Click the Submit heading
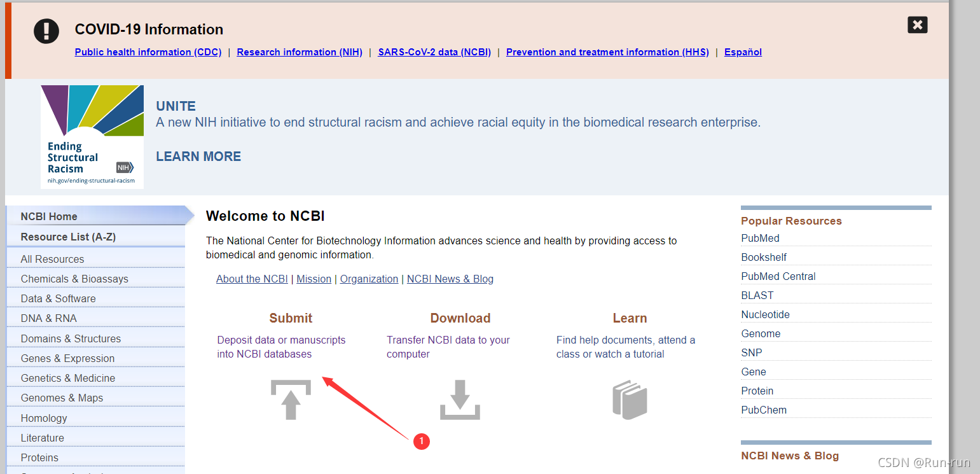This screenshot has width=980, height=474. [x=291, y=318]
